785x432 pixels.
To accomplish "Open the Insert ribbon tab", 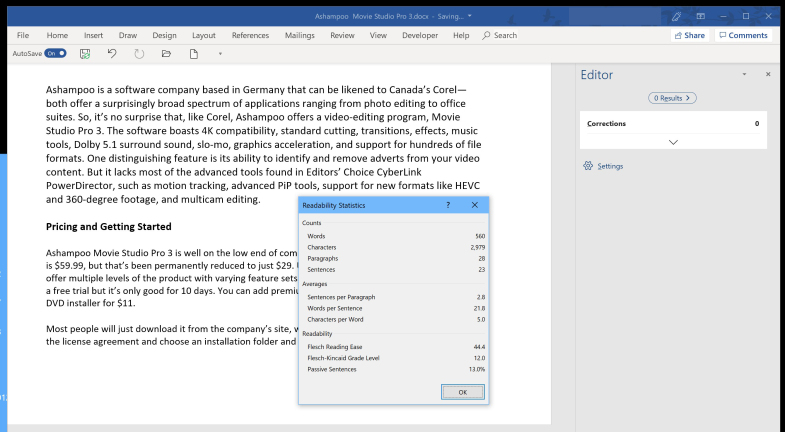I will click(94, 35).
